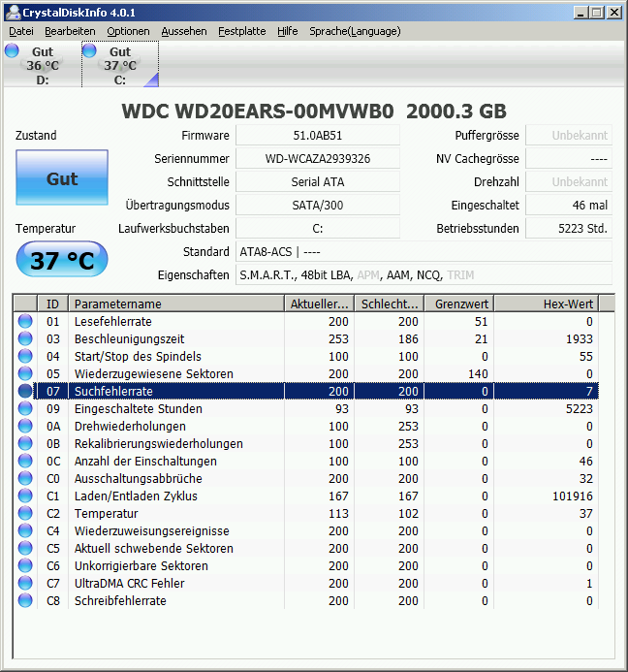Select the Wiederzugewiesene Sektoren parameter name
Screen dimensions: 628x672
click(x=154, y=373)
